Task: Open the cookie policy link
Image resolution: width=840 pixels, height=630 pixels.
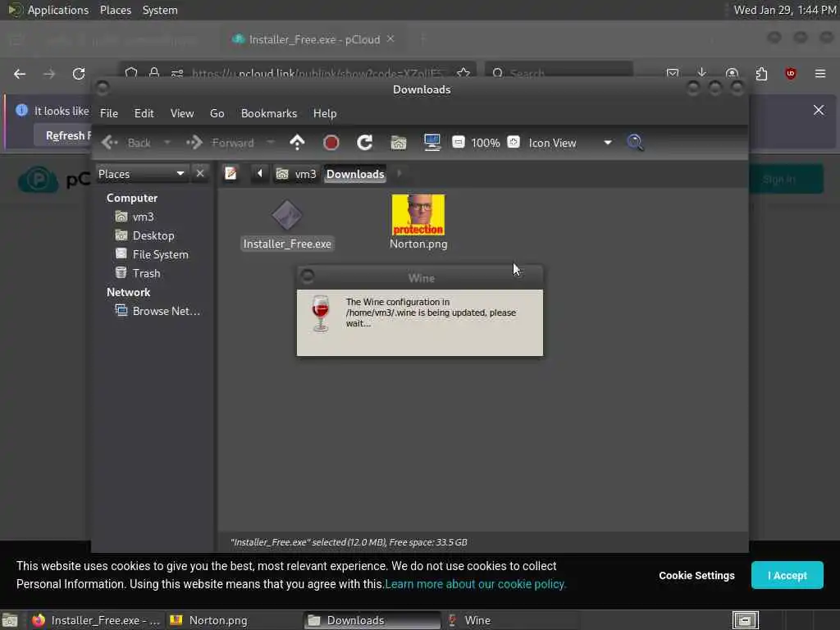Action: click(x=476, y=584)
